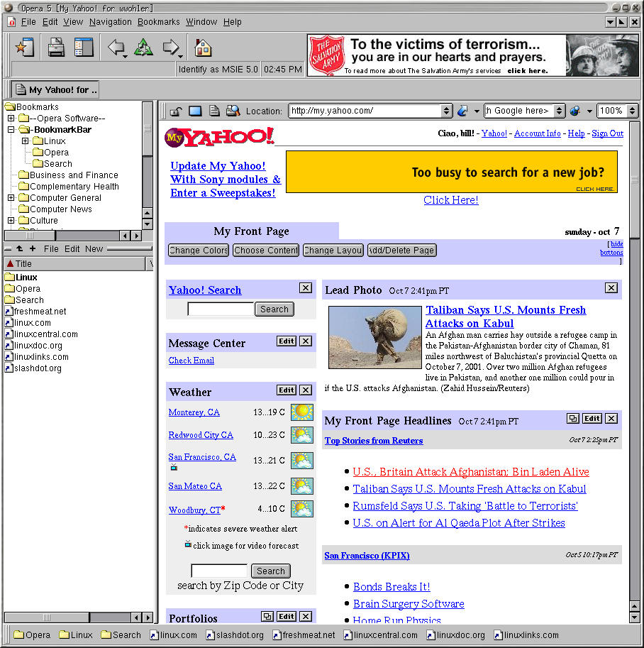Toggle image loading with blue screen icon

click(195, 111)
